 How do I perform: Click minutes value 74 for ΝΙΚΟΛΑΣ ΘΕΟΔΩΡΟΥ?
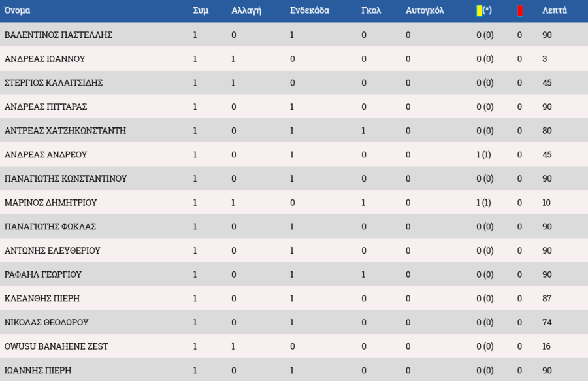547,322
